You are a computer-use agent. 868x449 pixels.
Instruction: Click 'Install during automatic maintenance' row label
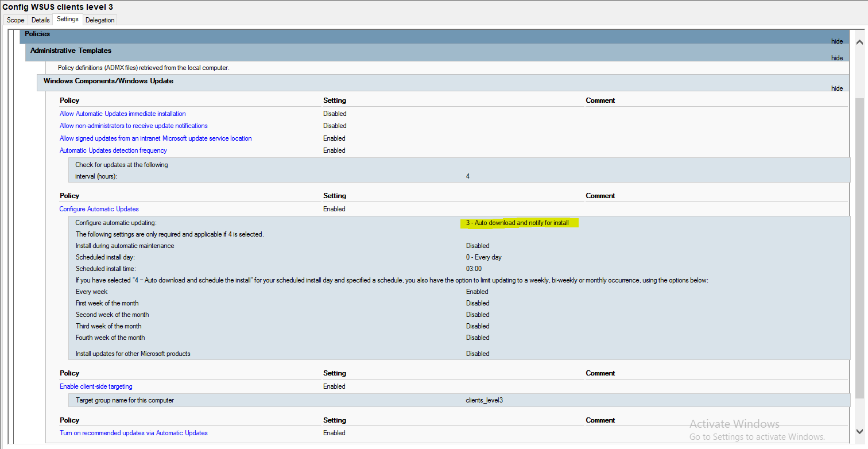click(125, 246)
